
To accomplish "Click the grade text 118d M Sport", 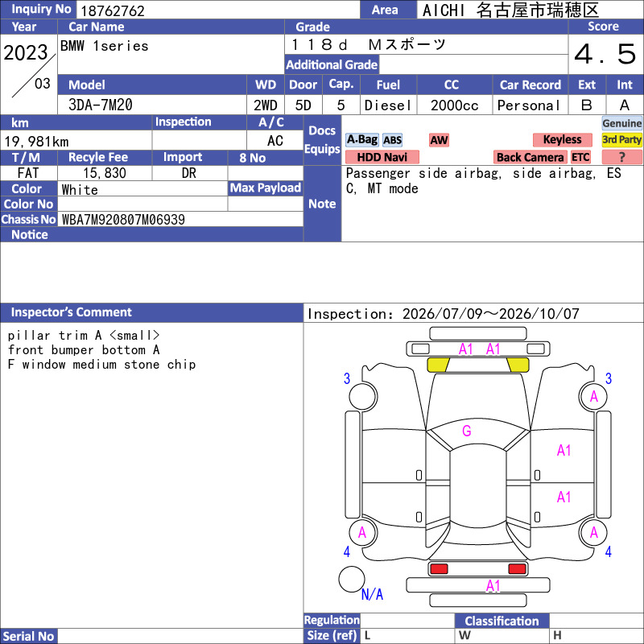I will [369, 44].
